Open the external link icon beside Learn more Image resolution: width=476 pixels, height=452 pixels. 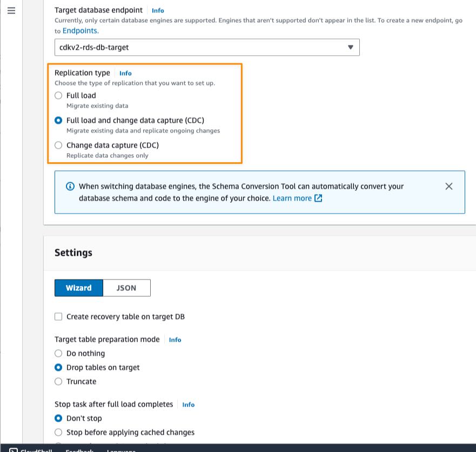pyautogui.click(x=318, y=198)
